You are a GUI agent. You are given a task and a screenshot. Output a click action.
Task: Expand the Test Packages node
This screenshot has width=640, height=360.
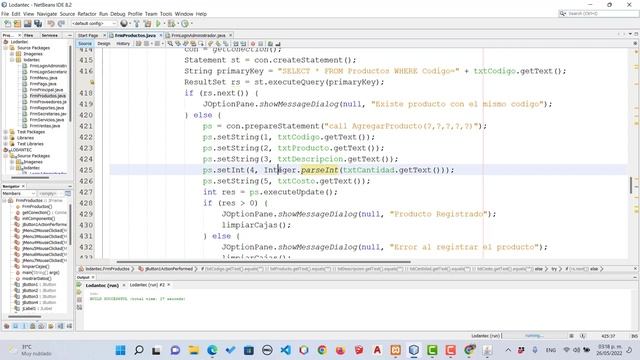(6, 132)
